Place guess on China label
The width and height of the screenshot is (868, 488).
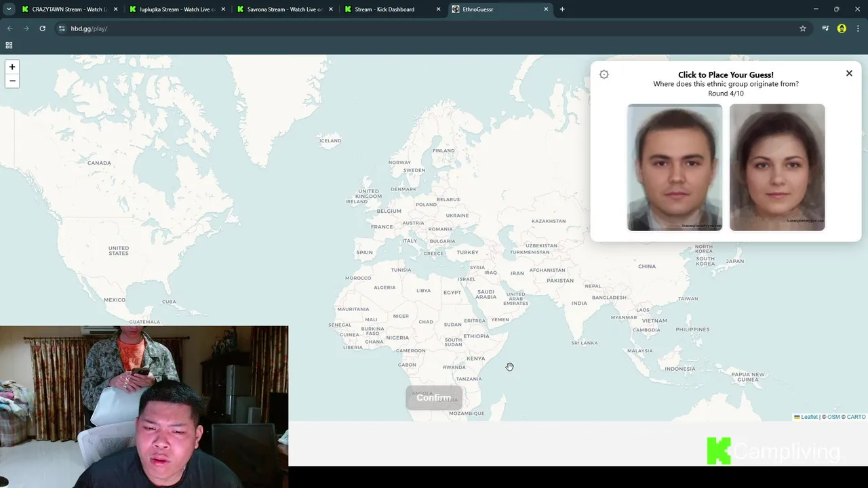point(647,266)
